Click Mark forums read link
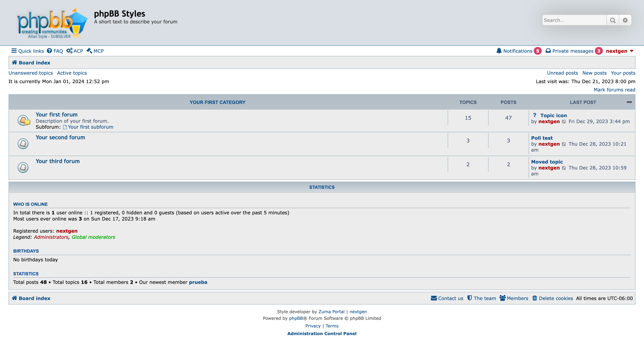The height and width of the screenshot is (350, 644). (614, 90)
